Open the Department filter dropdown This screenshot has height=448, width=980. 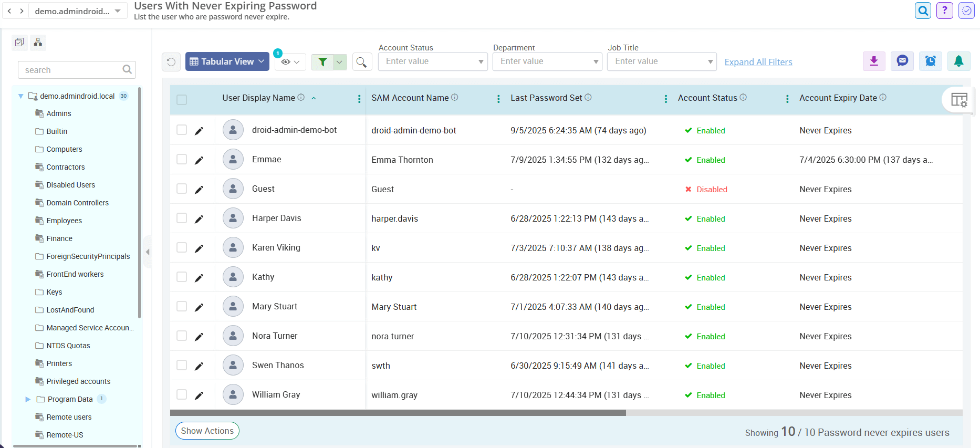click(547, 61)
